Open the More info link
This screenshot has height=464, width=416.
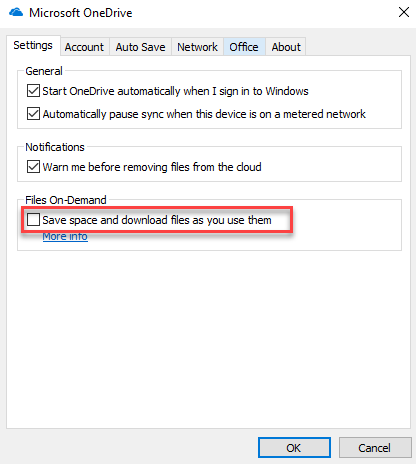pyautogui.click(x=65, y=236)
